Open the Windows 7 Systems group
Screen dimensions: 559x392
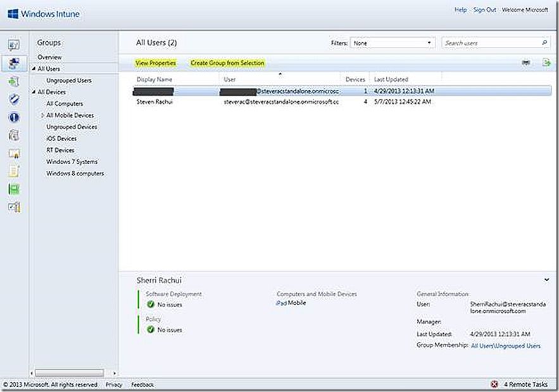coord(72,162)
